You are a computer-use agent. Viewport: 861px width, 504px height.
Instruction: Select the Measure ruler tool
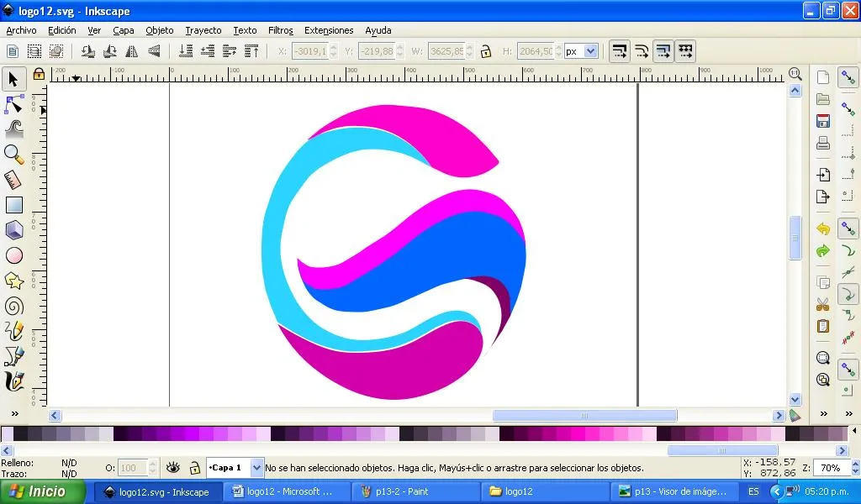[13, 180]
